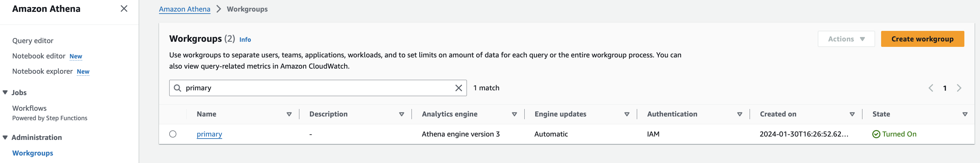Click the Authentication column header

pyautogui.click(x=672, y=114)
